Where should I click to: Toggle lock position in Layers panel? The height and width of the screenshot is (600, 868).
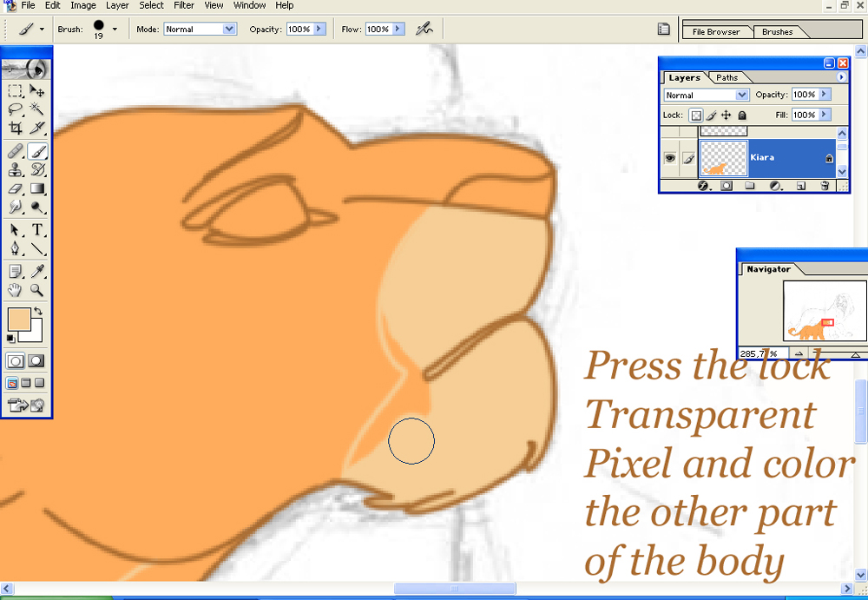[x=726, y=115]
